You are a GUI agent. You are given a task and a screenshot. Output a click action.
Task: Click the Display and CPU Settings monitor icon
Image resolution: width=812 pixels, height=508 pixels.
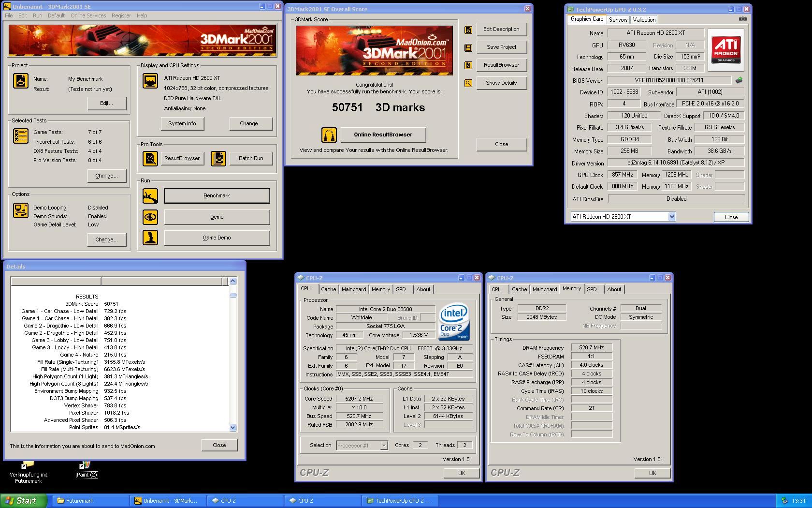click(150, 81)
